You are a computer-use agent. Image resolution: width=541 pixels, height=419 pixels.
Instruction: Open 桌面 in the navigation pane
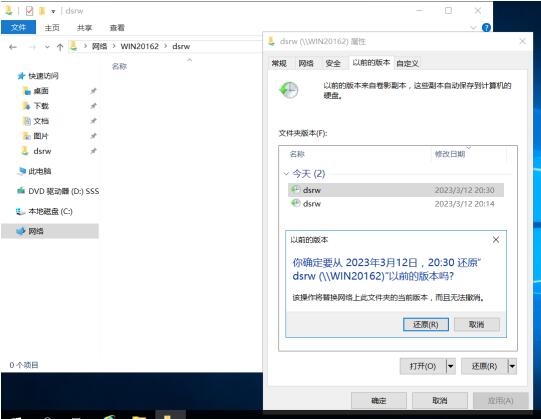(41, 91)
